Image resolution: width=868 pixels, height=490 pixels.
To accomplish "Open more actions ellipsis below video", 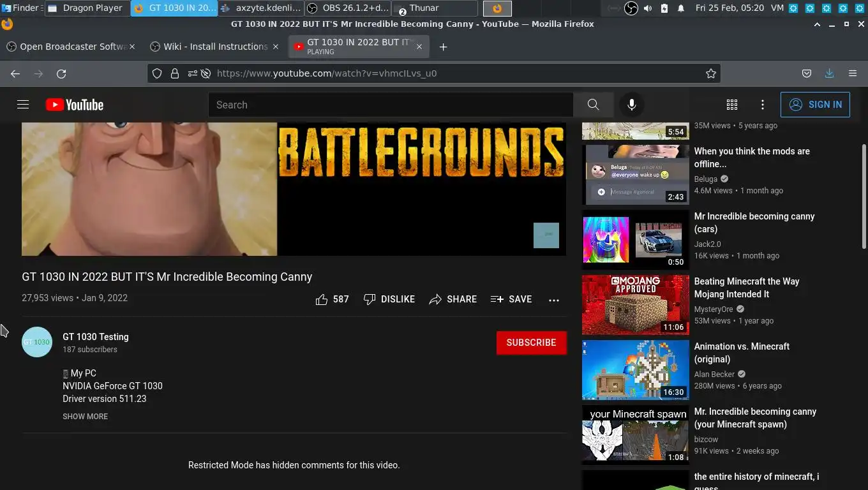I will click(554, 299).
